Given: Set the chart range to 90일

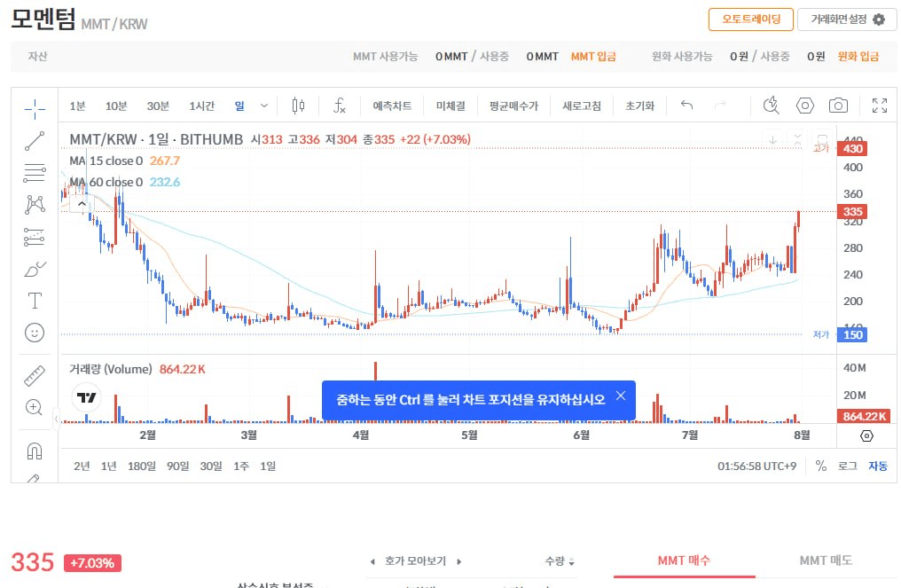Looking at the screenshot, I should point(178,466).
